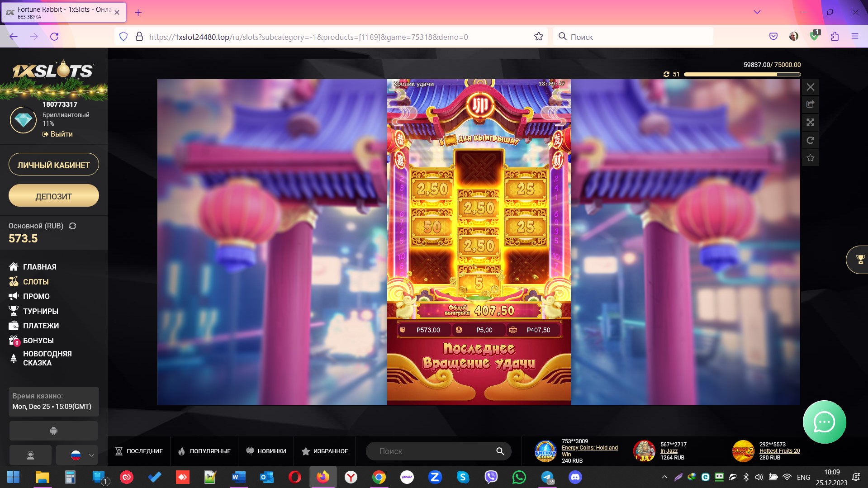The height and width of the screenshot is (488, 868).
Task: Switch to the ПОПУЛЯРНЫЕ games tab
Action: tap(204, 451)
